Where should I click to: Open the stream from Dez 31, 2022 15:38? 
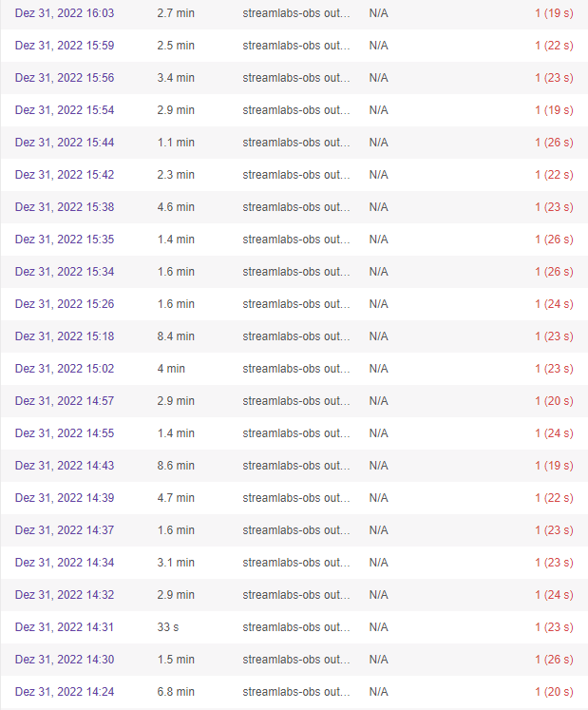(x=65, y=207)
